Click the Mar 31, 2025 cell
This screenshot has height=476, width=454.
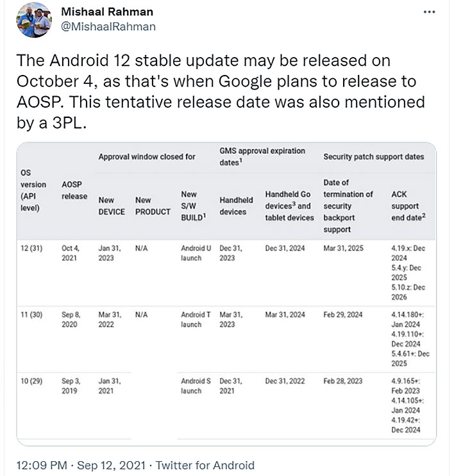344,249
